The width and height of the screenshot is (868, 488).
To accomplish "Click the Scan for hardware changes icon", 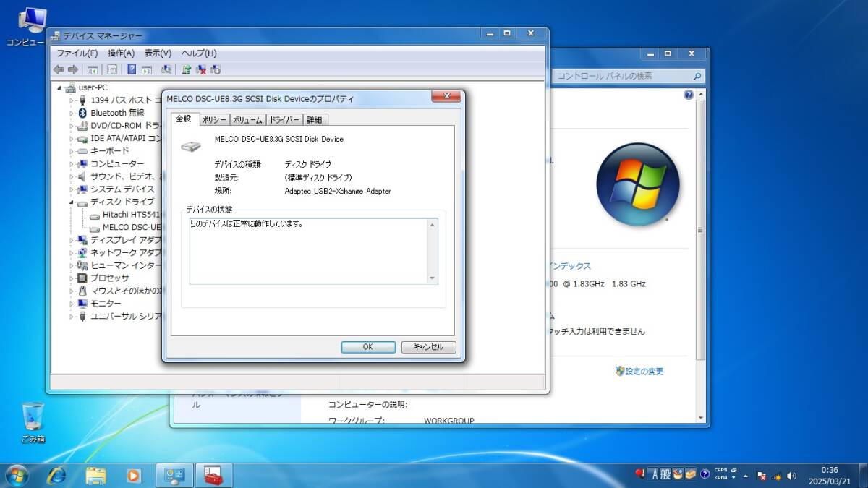I will pyautogui.click(x=166, y=69).
